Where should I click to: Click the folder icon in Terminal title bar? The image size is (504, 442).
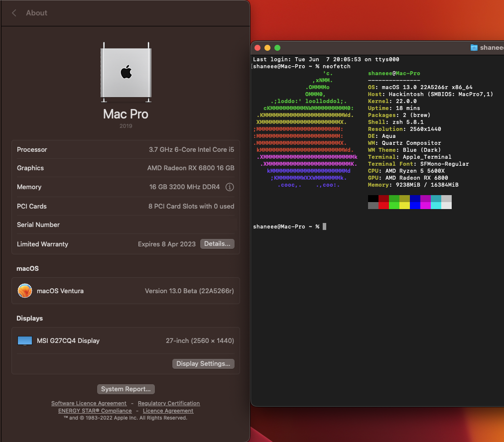point(475,48)
